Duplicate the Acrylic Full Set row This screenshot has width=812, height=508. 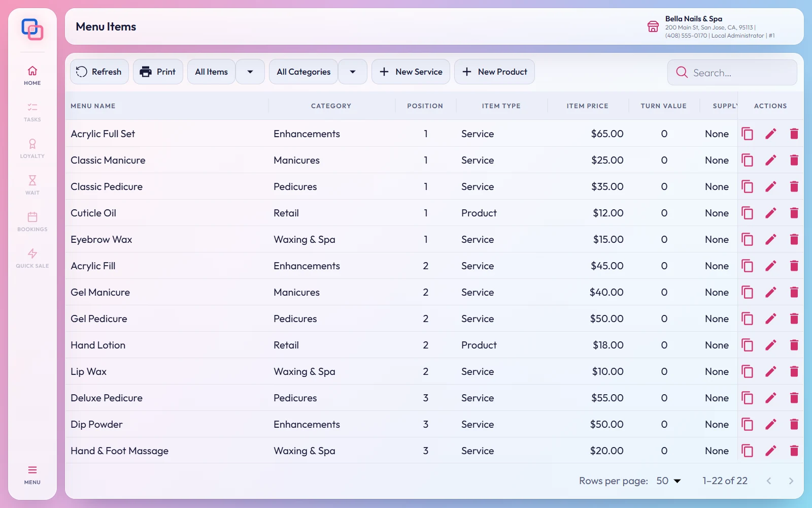[x=747, y=134]
